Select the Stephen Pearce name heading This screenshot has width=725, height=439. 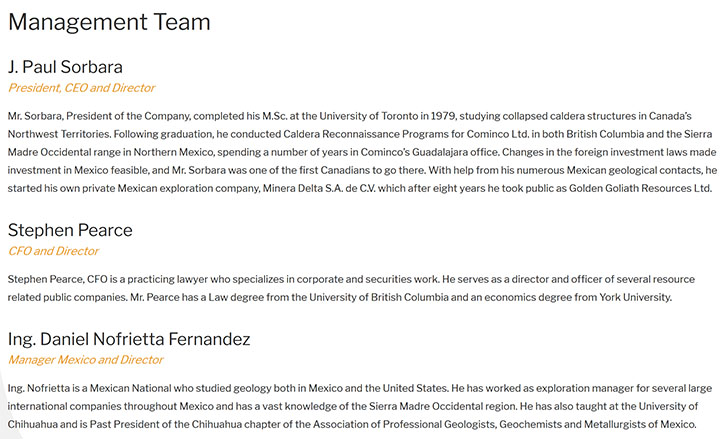(x=70, y=230)
